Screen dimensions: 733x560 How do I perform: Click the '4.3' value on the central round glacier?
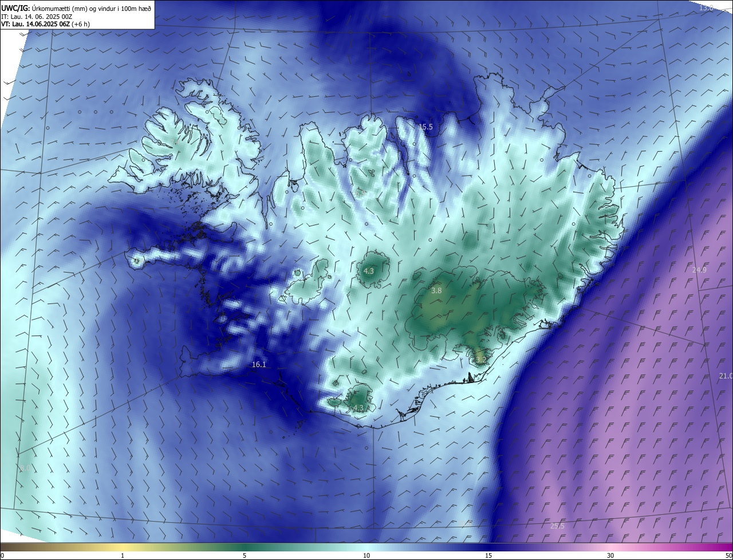pos(369,271)
